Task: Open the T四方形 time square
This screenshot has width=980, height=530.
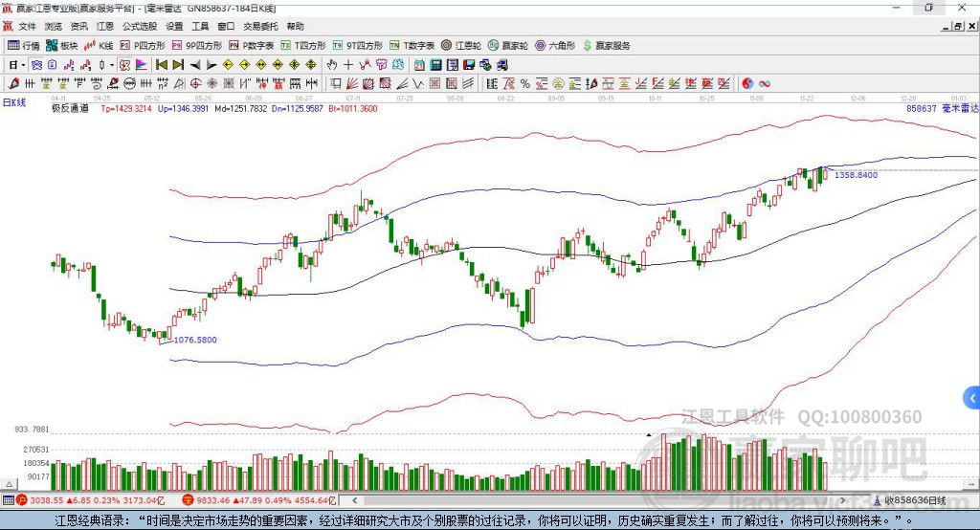Action: coord(303,46)
